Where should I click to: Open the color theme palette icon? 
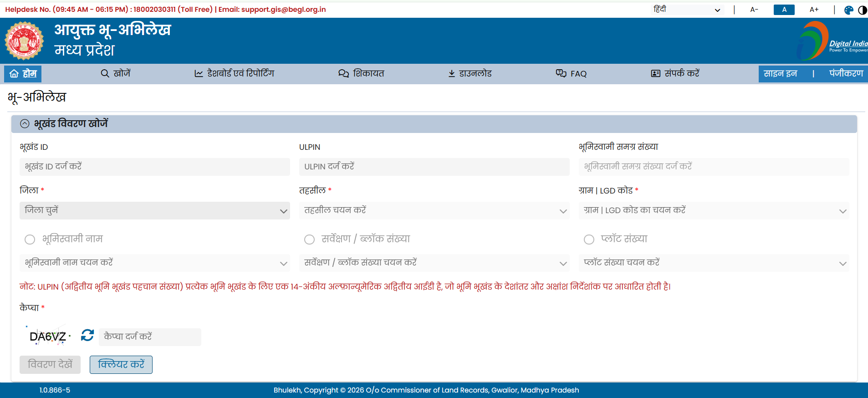pyautogui.click(x=848, y=10)
